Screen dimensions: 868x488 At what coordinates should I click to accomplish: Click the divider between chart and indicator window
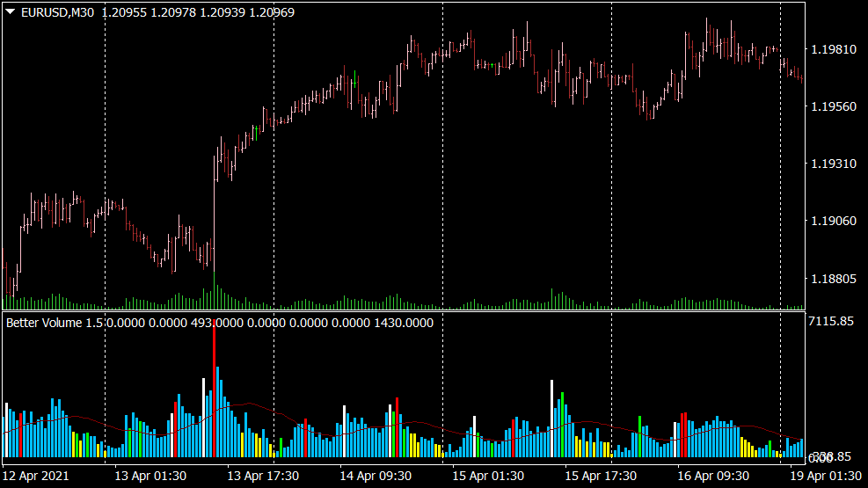pos(403,310)
